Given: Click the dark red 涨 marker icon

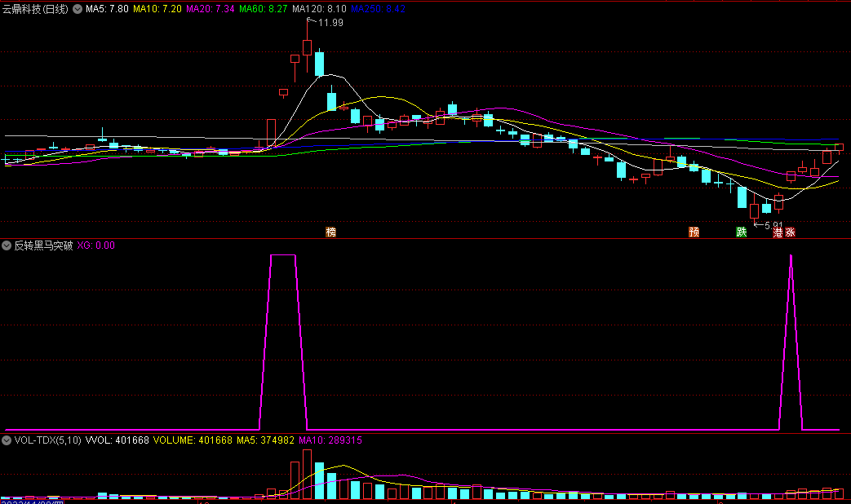Looking at the screenshot, I should coord(790,232).
